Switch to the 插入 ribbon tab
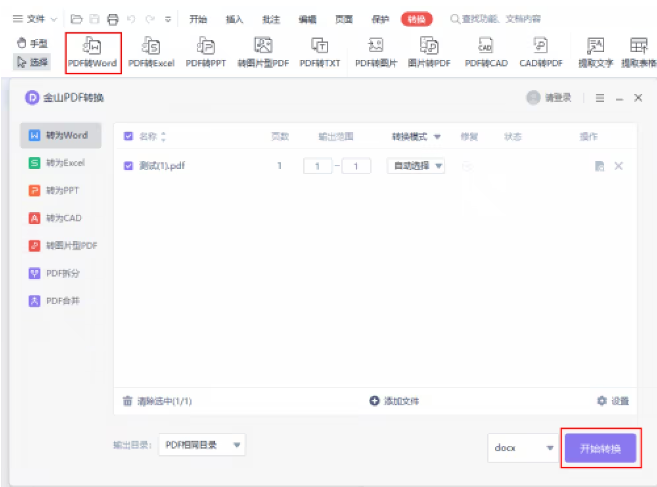 click(234, 19)
